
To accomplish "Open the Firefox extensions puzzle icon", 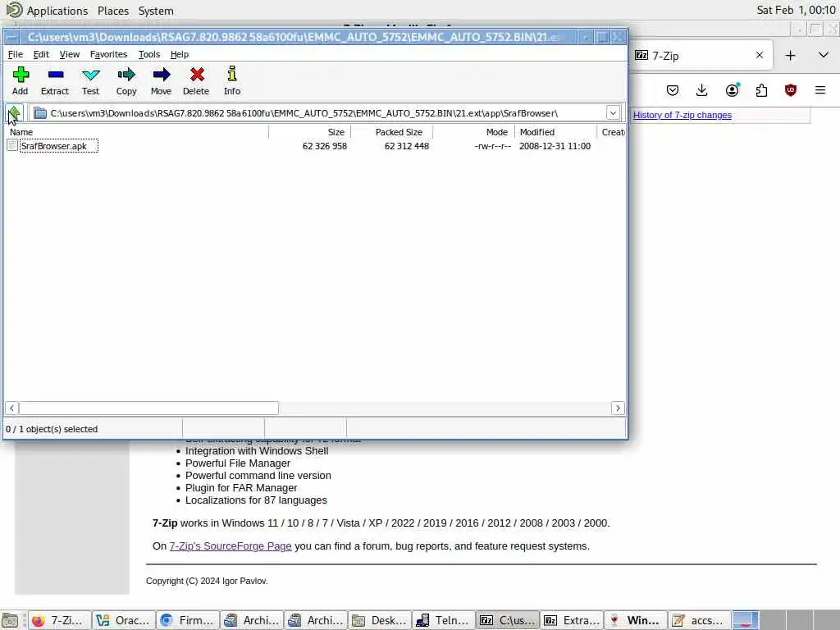I will click(x=761, y=90).
